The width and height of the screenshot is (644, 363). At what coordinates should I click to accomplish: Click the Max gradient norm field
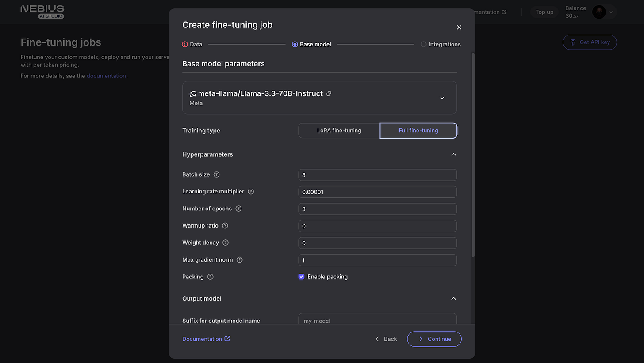tap(377, 260)
